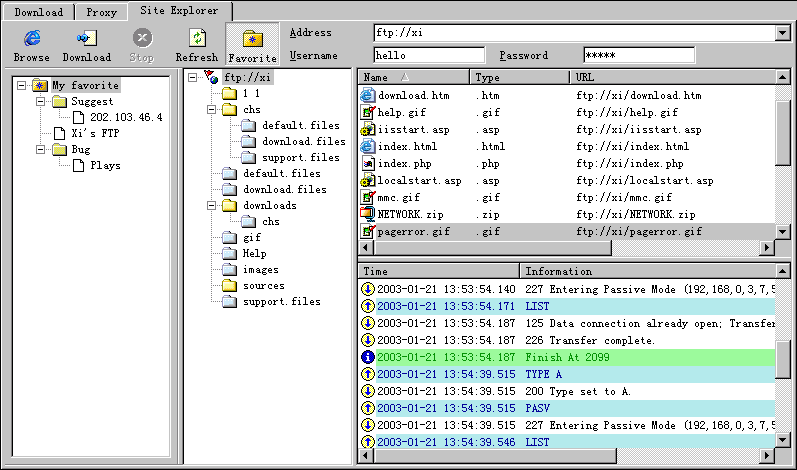Click the Password input field
The width and height of the screenshot is (797, 470).
pos(639,55)
